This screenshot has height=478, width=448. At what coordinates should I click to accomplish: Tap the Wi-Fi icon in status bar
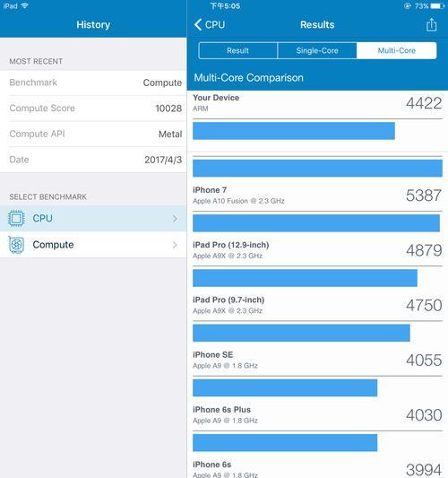click(25, 5)
